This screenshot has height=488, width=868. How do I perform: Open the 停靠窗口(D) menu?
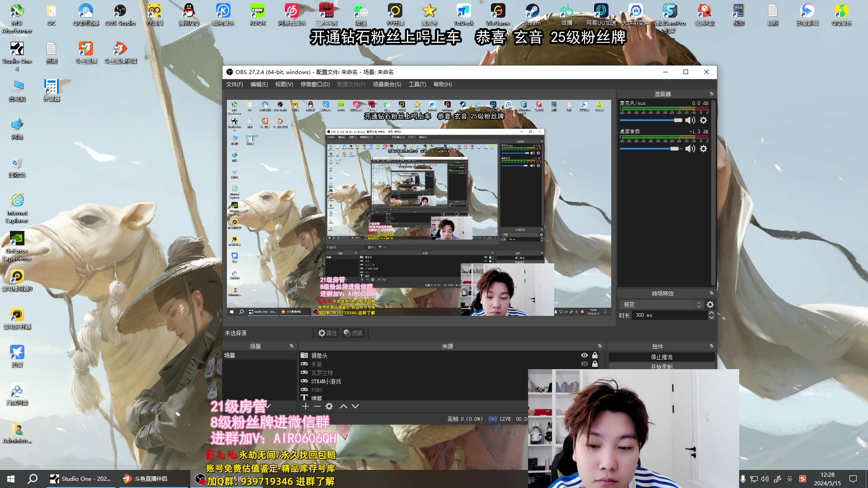pos(315,84)
